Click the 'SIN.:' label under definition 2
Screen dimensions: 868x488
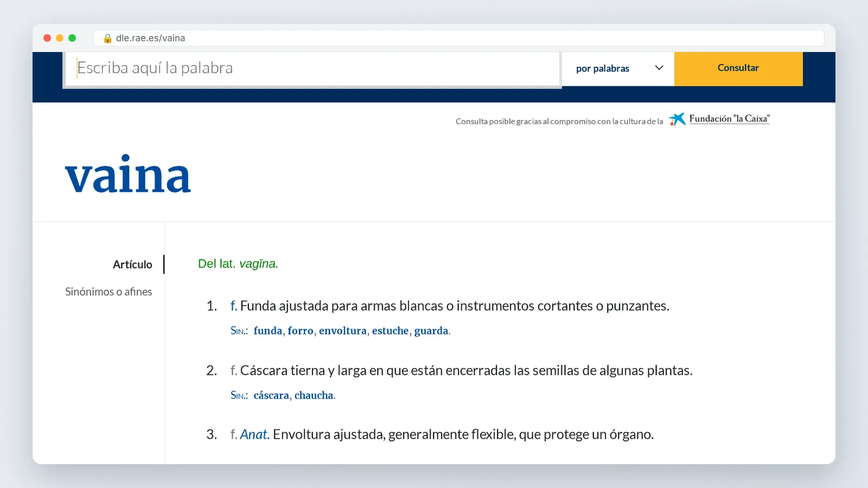coord(239,395)
